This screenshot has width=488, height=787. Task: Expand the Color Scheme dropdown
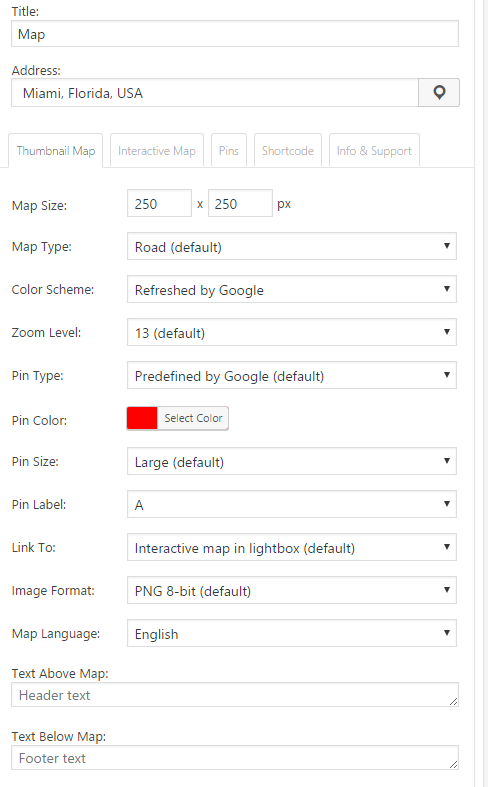tap(292, 289)
